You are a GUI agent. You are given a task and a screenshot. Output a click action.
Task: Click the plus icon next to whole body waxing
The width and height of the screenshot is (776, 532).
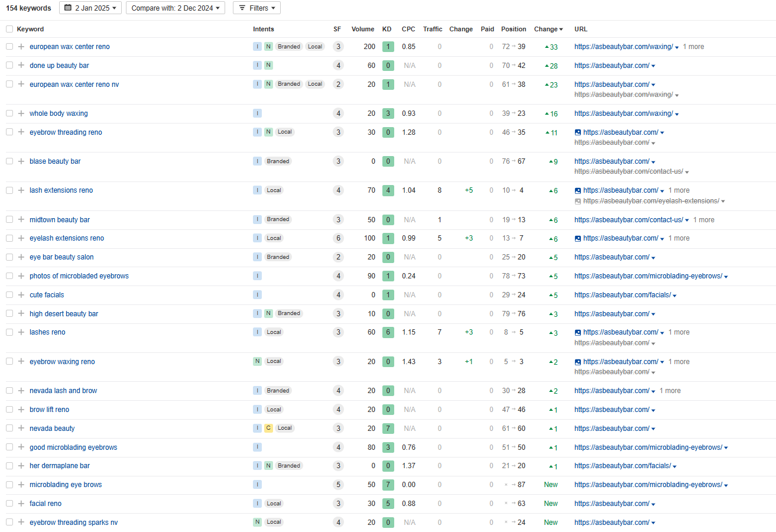(x=21, y=113)
